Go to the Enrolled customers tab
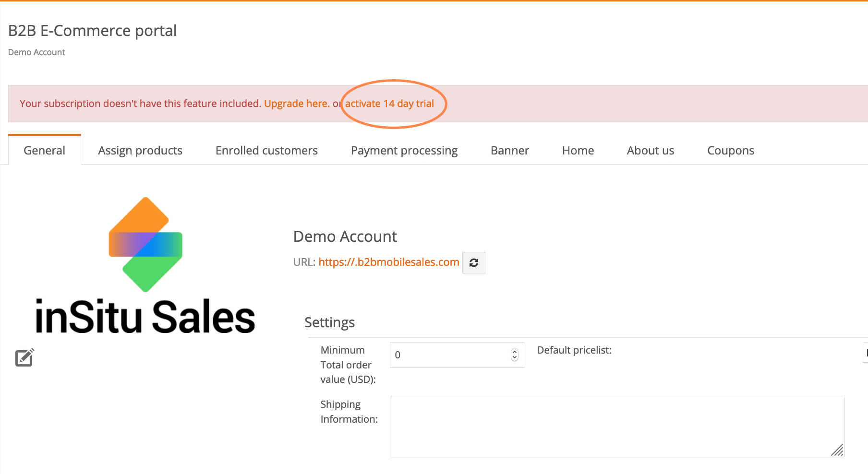The height and width of the screenshot is (474, 868). coord(266,151)
